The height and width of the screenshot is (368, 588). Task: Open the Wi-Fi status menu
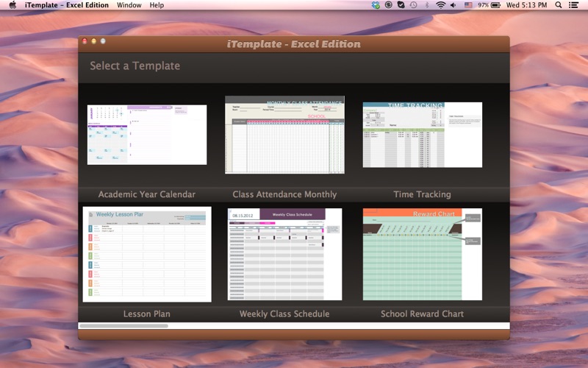(440, 5)
